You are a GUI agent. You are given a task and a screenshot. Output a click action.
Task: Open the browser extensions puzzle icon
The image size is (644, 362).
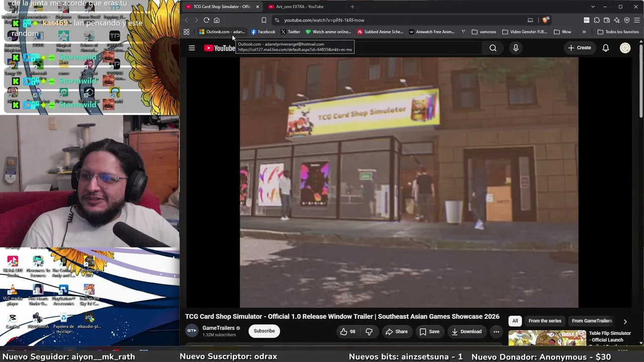(x=597, y=20)
